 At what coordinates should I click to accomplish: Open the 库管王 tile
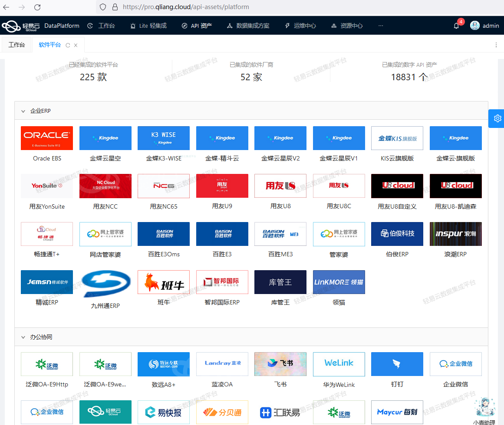(280, 282)
